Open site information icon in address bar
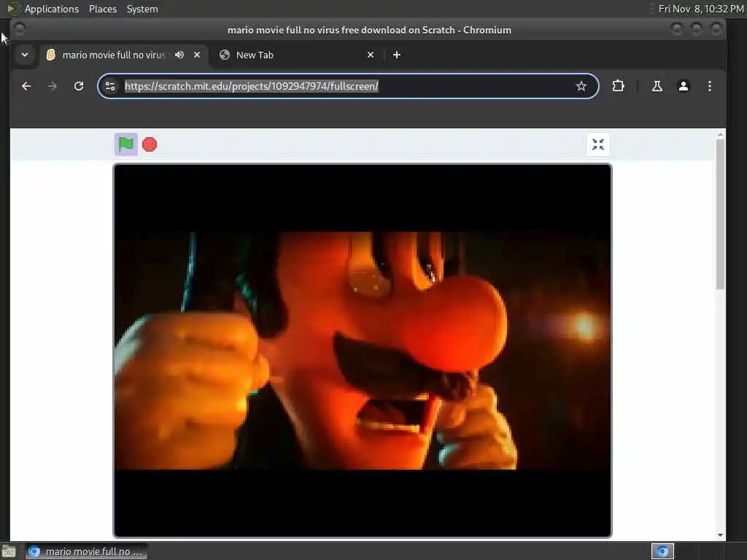 110,86
